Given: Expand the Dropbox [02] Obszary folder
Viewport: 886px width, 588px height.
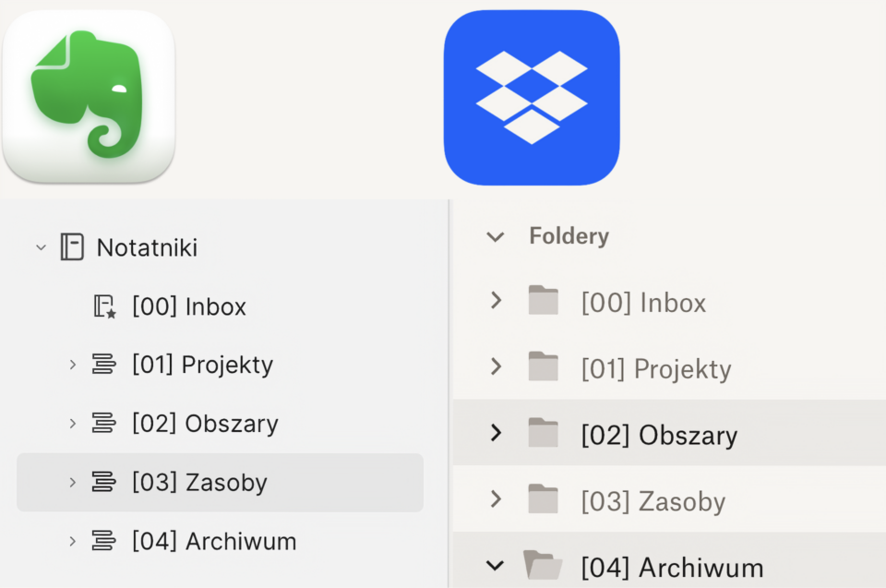Looking at the screenshot, I should (496, 433).
